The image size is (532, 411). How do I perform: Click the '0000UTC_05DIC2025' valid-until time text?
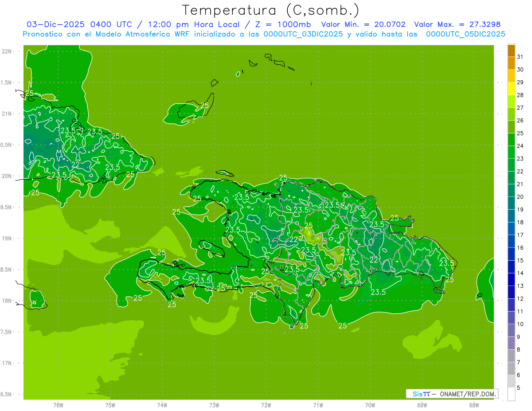[465, 34]
